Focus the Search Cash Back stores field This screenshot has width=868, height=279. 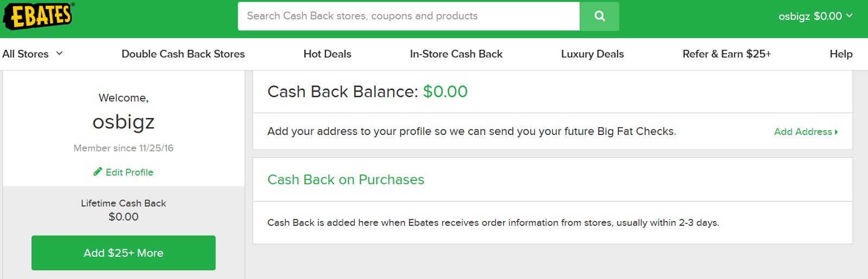coord(409,16)
